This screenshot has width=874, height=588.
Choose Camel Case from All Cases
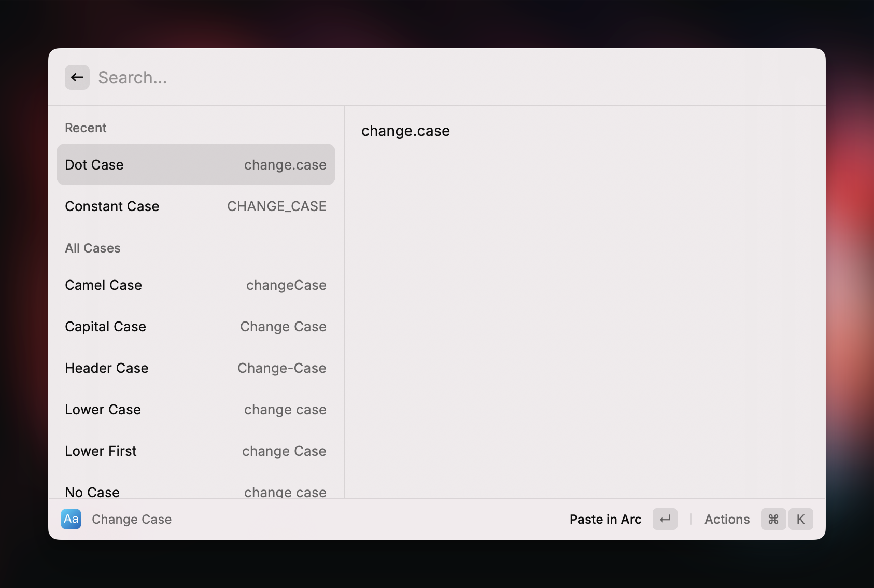coord(195,285)
